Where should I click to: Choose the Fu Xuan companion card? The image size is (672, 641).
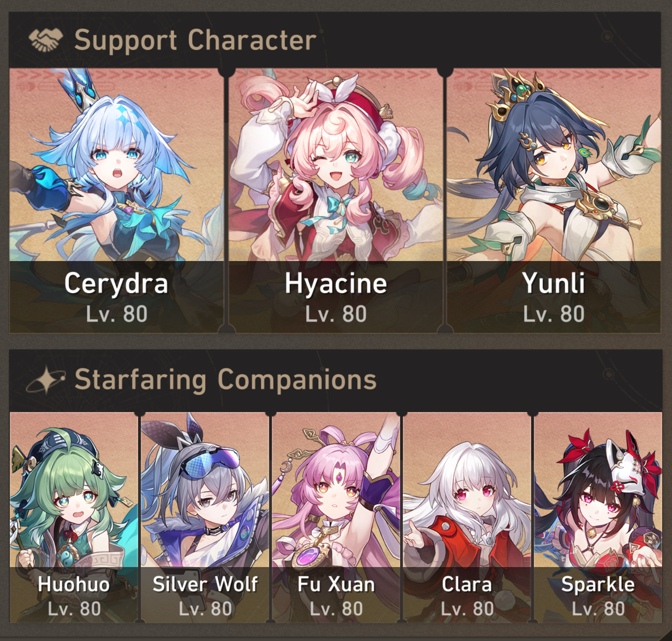coord(336,517)
